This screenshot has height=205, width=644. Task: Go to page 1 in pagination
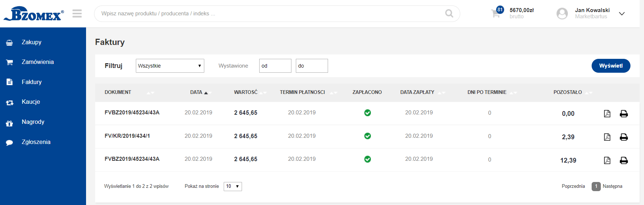click(596, 186)
